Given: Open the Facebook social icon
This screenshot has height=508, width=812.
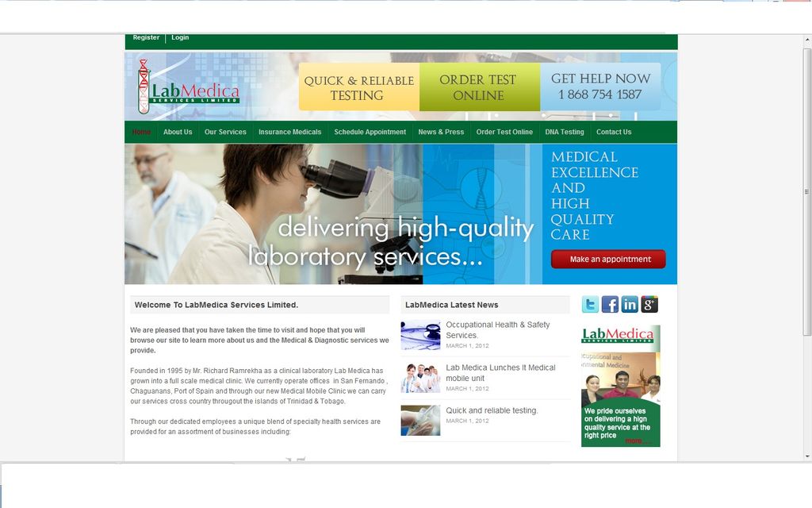Looking at the screenshot, I should click(x=610, y=304).
